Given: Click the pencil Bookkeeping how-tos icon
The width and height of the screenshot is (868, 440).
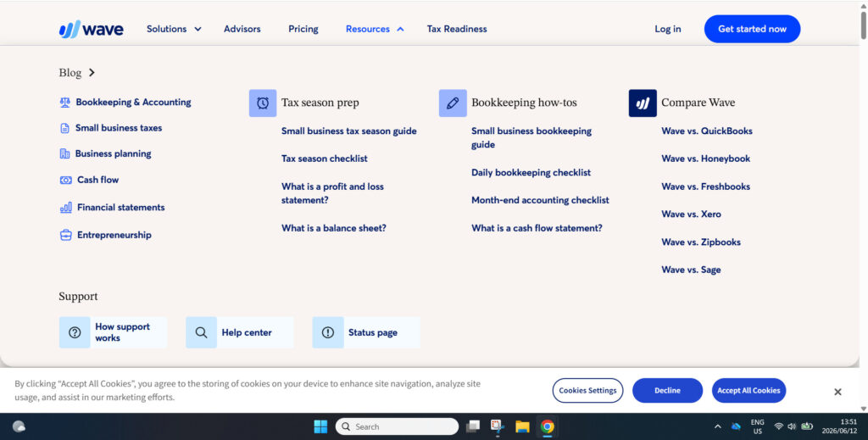Looking at the screenshot, I should tap(453, 103).
